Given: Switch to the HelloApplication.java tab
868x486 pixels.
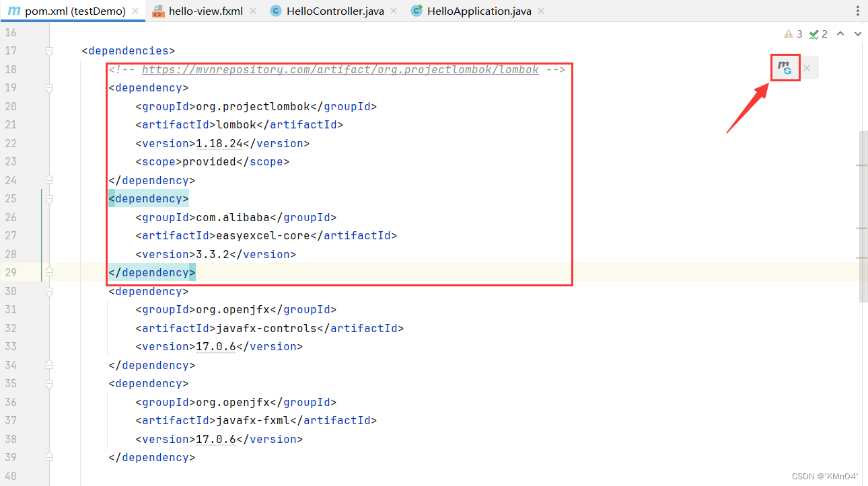Looking at the screenshot, I should 478,11.
